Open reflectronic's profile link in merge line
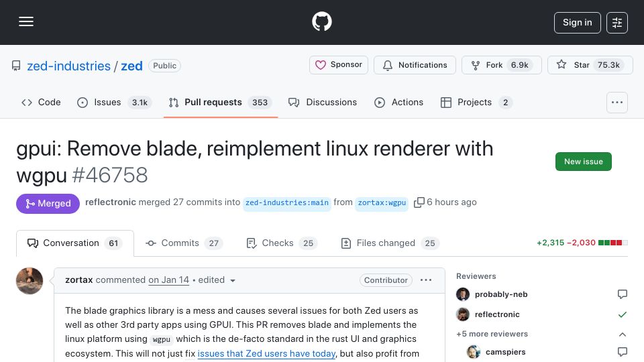The height and width of the screenshot is (362, 644). click(x=111, y=202)
